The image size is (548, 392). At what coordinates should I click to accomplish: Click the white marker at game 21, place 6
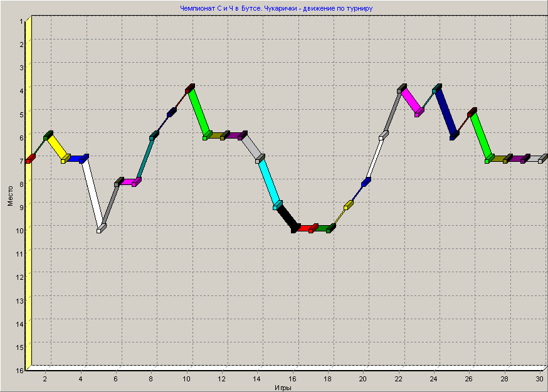click(383, 135)
